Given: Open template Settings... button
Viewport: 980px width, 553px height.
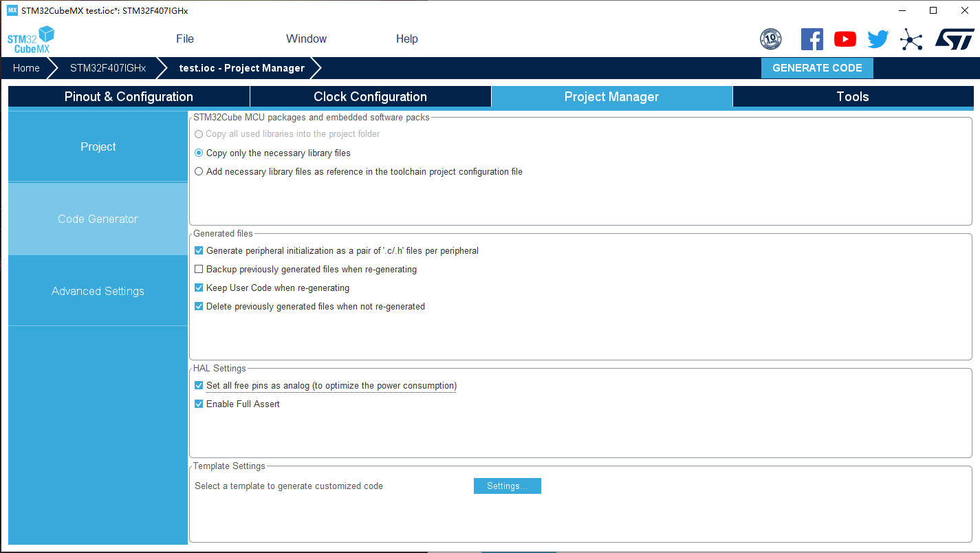Looking at the screenshot, I should pyautogui.click(x=507, y=486).
